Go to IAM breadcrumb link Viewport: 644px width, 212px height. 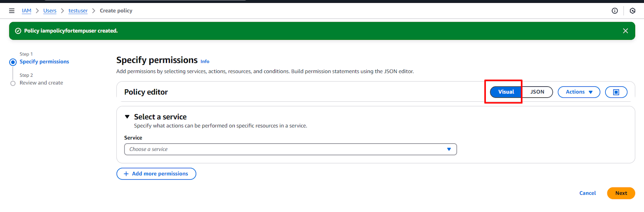point(27,11)
